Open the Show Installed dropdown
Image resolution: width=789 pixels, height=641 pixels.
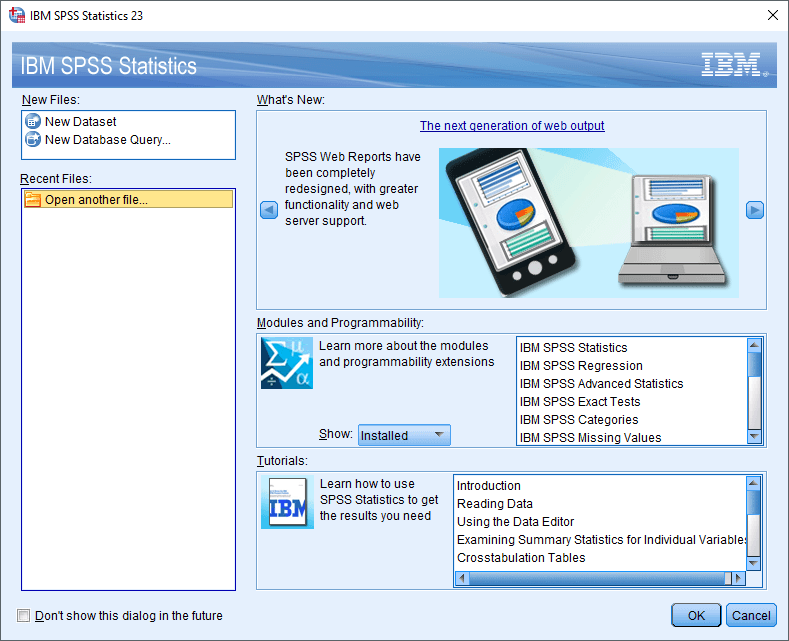pyautogui.click(x=404, y=435)
